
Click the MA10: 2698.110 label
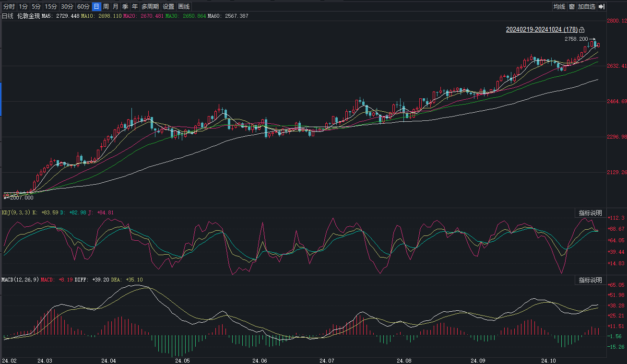[101, 16]
